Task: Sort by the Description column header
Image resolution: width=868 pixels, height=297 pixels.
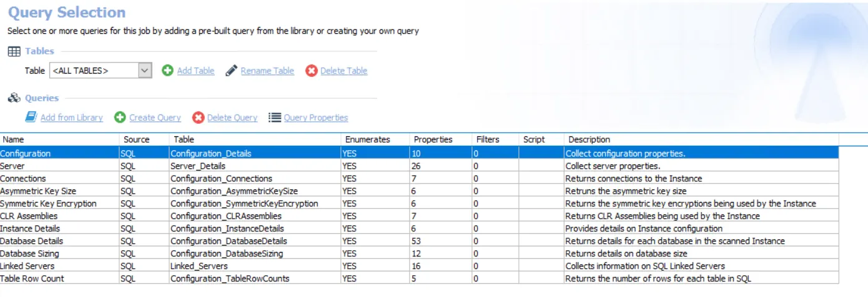Action: click(x=701, y=139)
